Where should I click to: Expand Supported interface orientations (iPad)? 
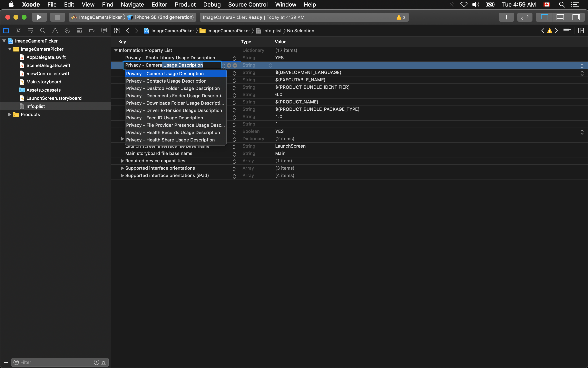tap(122, 175)
